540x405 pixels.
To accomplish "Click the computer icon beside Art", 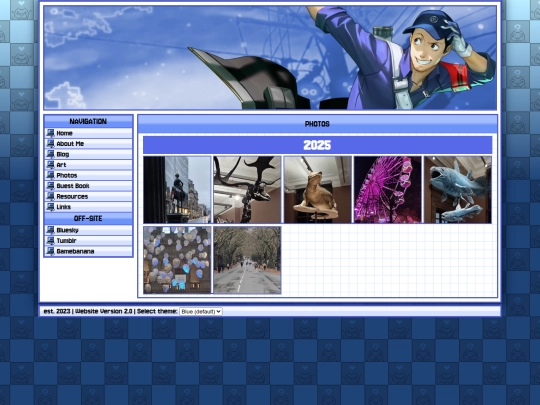I will (50, 165).
